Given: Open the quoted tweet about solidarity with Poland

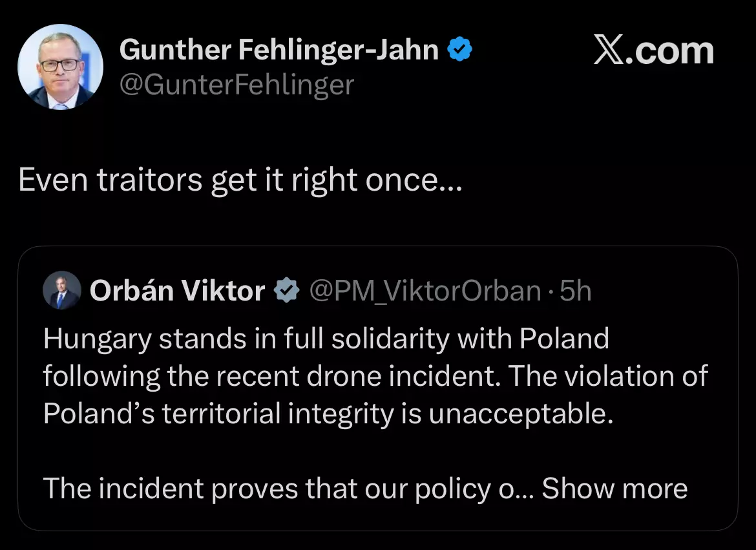Looking at the screenshot, I should click(x=378, y=388).
